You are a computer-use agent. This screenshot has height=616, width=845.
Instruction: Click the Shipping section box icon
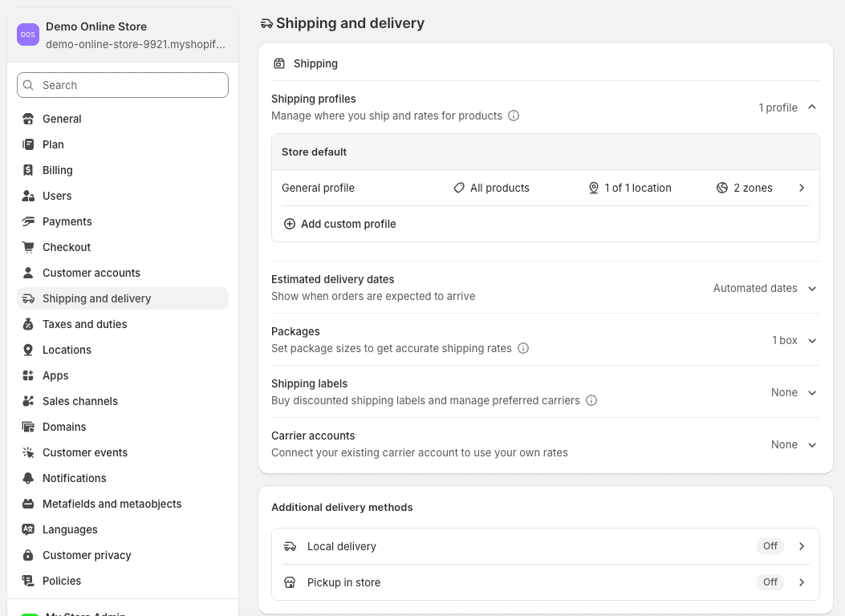pyautogui.click(x=279, y=63)
